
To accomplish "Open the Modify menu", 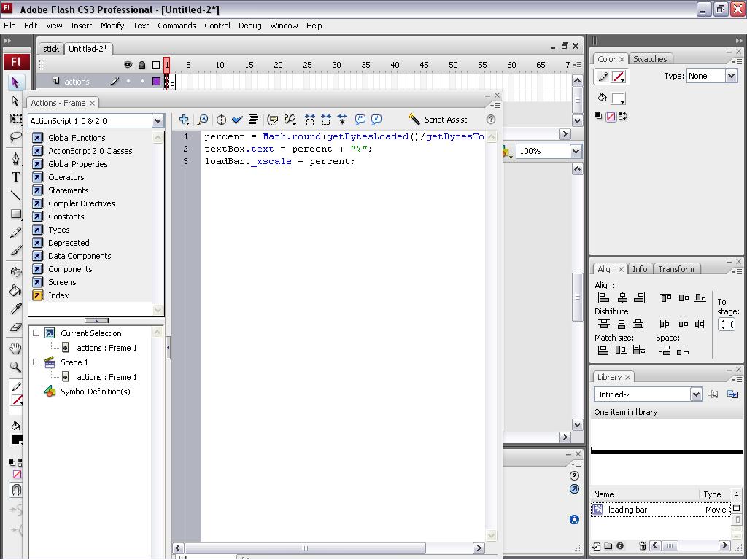I will click(112, 26).
